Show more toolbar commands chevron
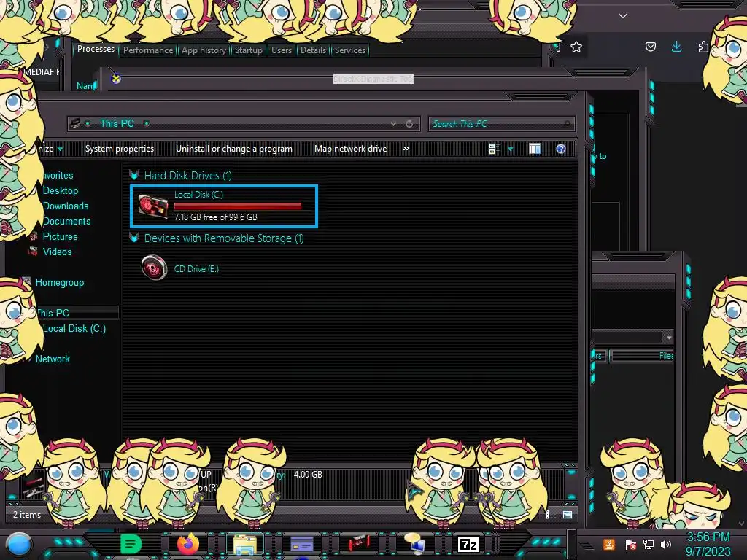This screenshot has width=747, height=560. [406, 149]
